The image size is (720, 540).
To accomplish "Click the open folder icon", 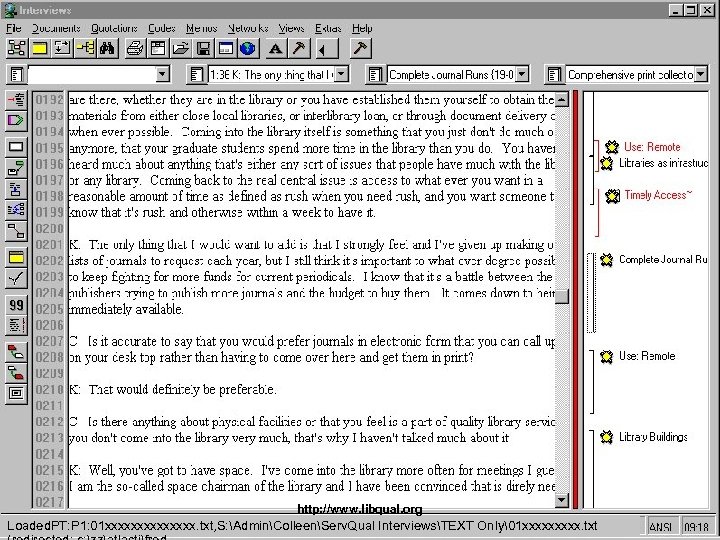I will point(180,48).
